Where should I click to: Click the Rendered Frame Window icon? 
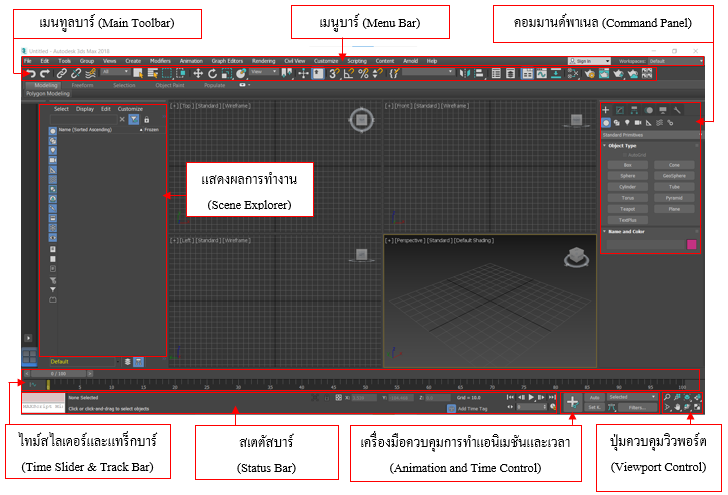coord(604,73)
